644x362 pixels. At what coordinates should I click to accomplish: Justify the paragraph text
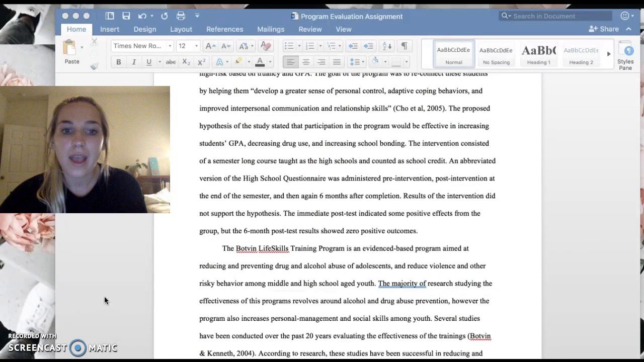[337, 62]
